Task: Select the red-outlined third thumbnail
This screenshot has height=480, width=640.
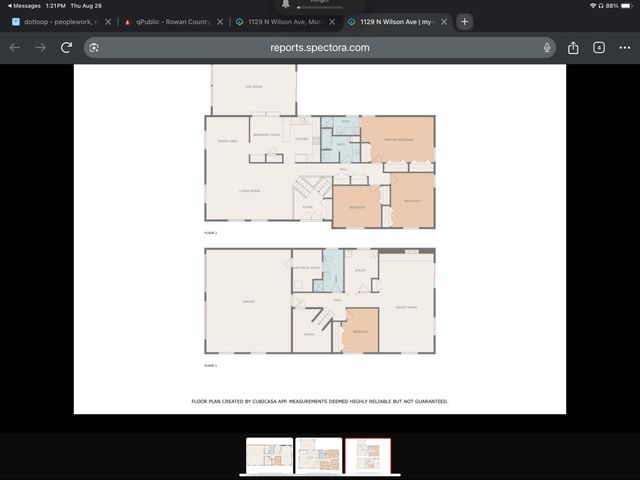Action: pos(368,454)
